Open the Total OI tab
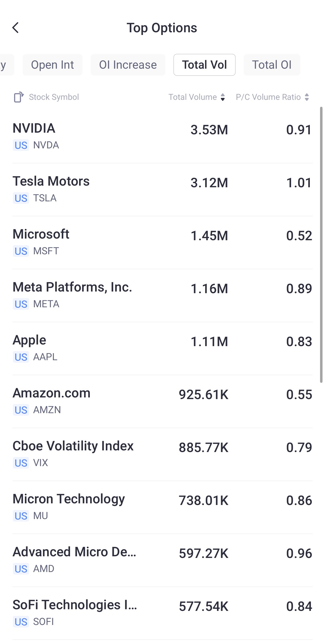This screenshot has height=644, width=325. (x=272, y=65)
